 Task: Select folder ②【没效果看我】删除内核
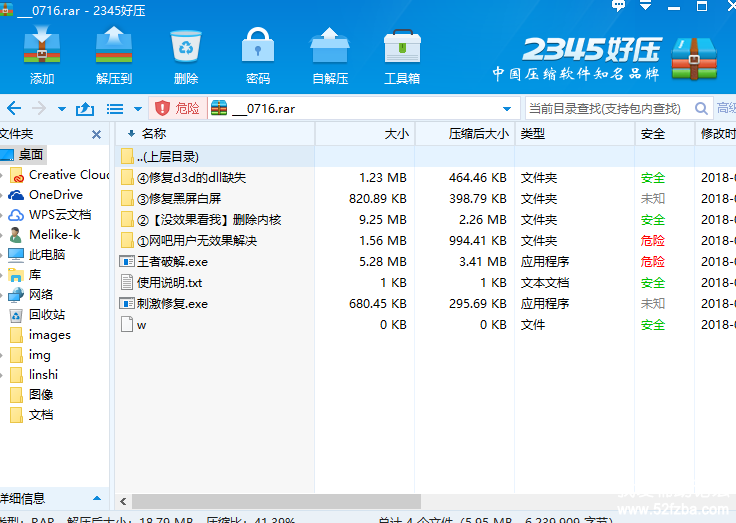tap(425, 220)
